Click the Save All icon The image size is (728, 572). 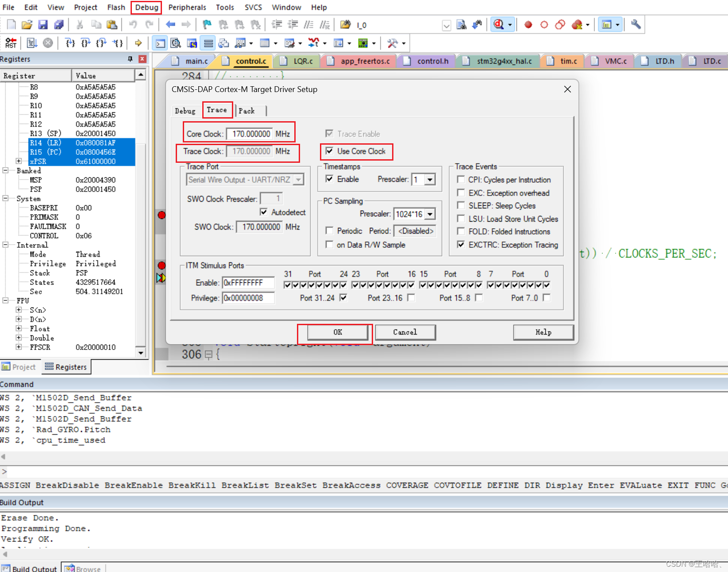click(58, 25)
